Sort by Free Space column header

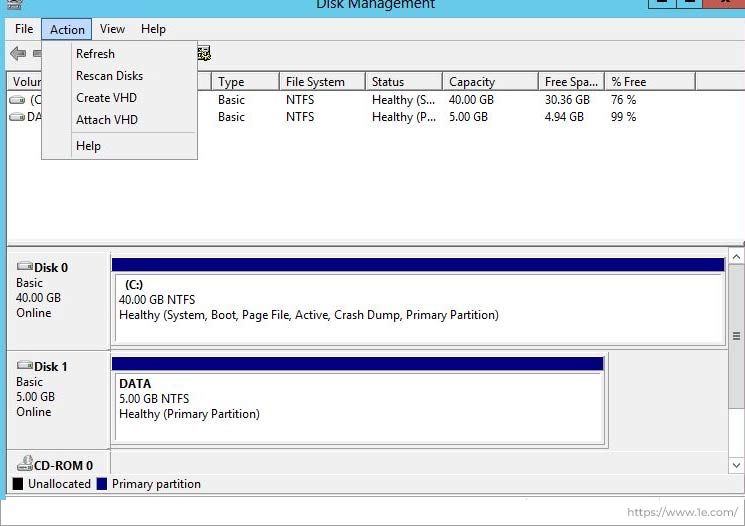click(572, 82)
